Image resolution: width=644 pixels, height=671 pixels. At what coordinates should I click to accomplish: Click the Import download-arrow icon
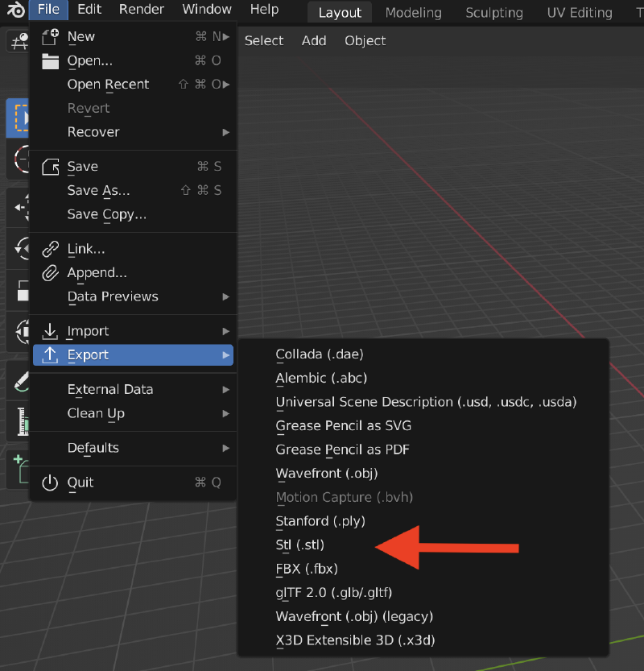click(50, 331)
